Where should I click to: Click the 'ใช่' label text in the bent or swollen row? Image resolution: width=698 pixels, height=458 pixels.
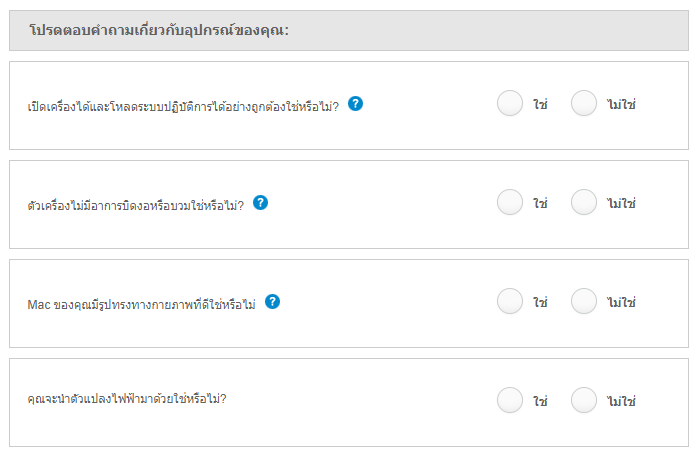[540, 203]
